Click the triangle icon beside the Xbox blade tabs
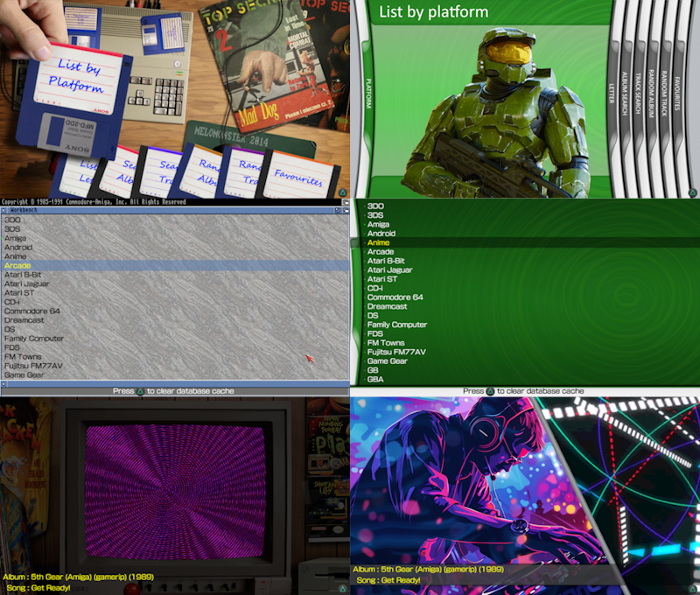 (x=692, y=192)
